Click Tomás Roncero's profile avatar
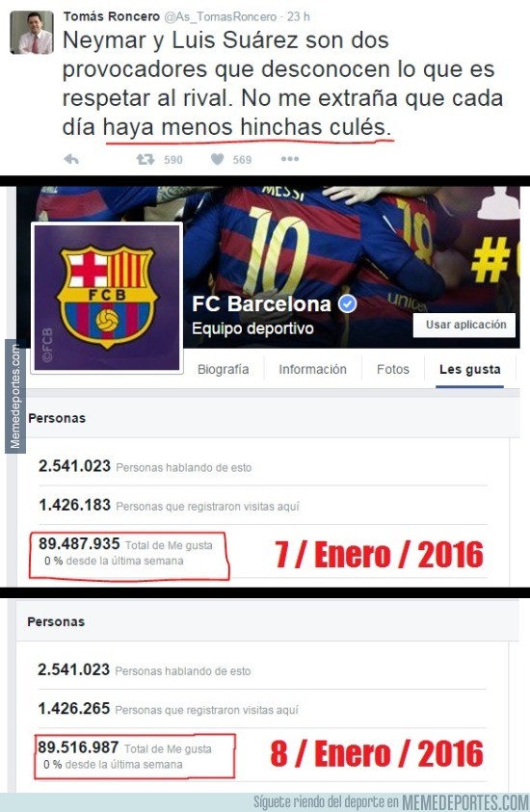530x812 pixels. coord(32,32)
